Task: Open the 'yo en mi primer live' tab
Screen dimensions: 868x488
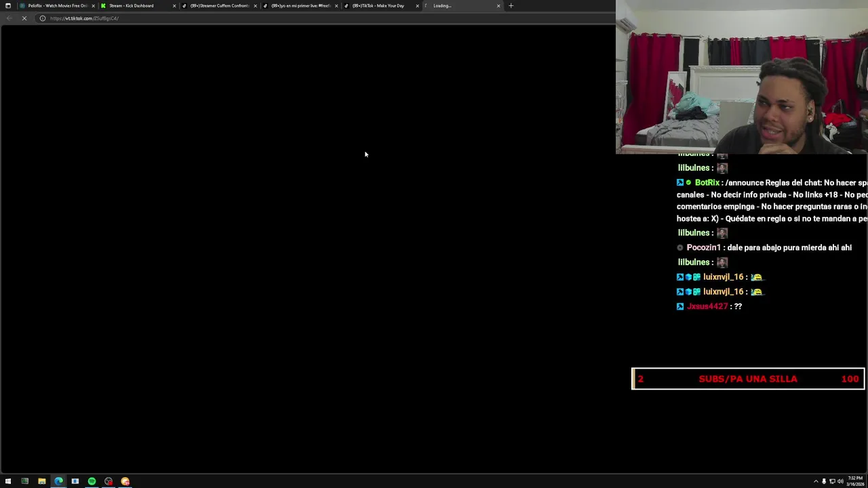Action: pos(300,5)
